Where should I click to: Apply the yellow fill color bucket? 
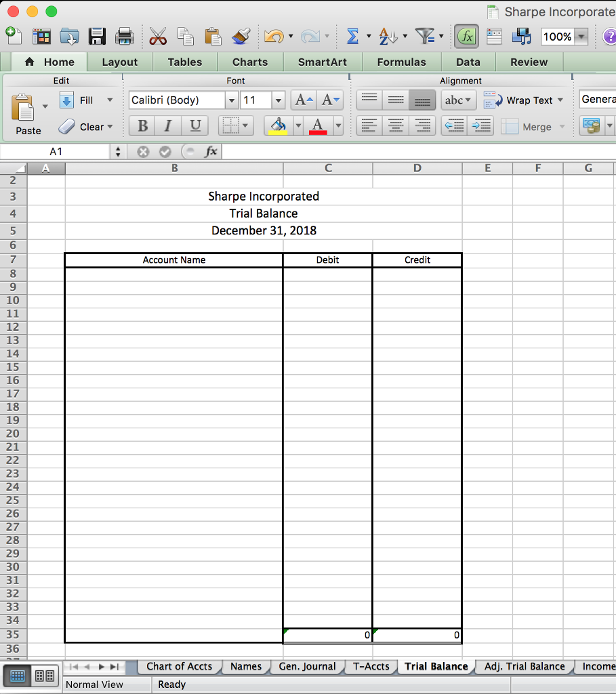(x=279, y=126)
